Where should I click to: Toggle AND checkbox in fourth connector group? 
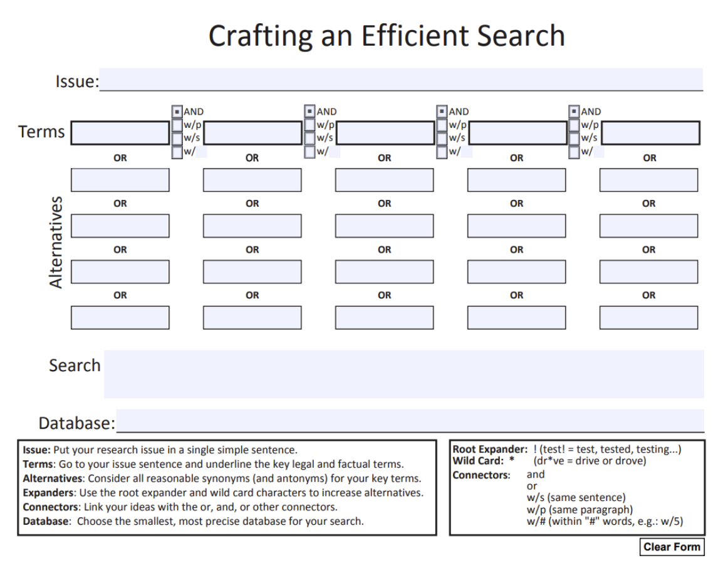(x=575, y=112)
